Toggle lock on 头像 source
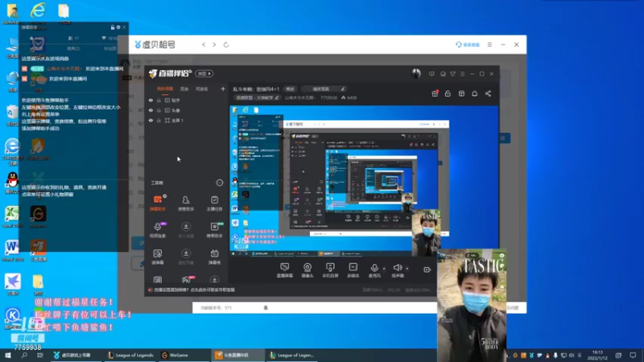 (159, 110)
